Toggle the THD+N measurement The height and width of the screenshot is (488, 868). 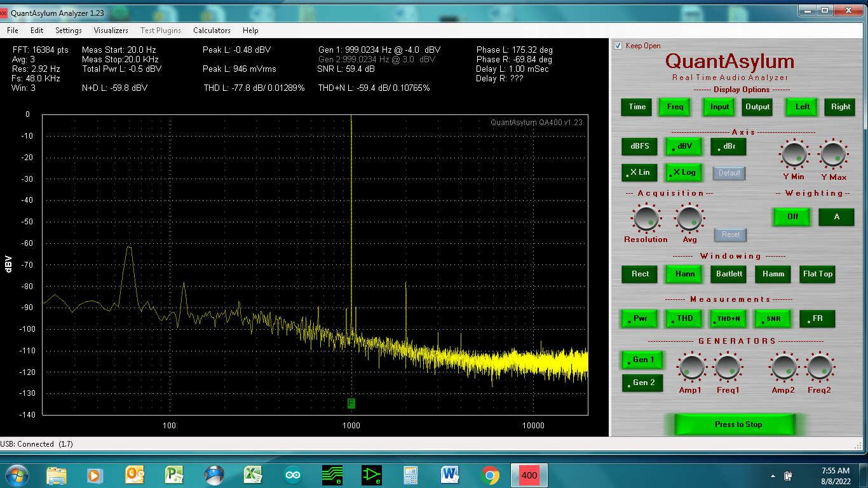pos(729,319)
